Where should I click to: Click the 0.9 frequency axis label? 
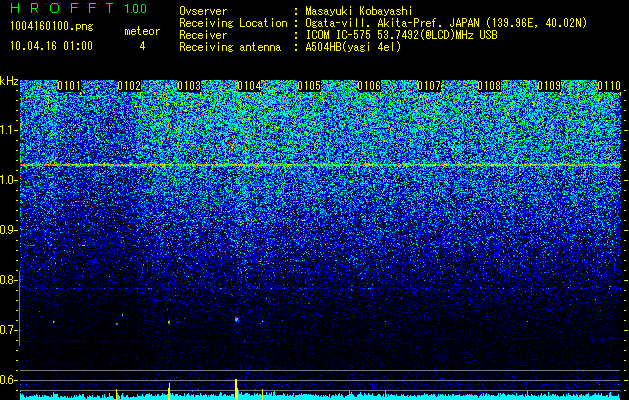coord(8,230)
